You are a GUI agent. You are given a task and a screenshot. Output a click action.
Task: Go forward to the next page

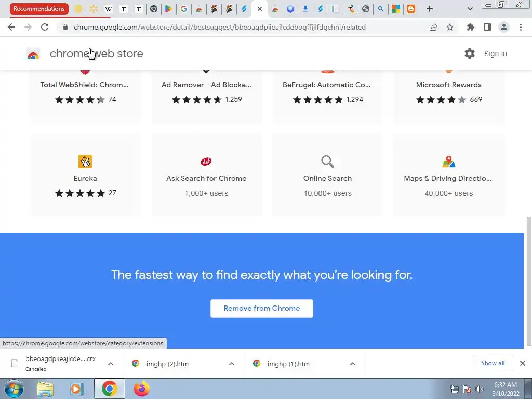coord(28,27)
